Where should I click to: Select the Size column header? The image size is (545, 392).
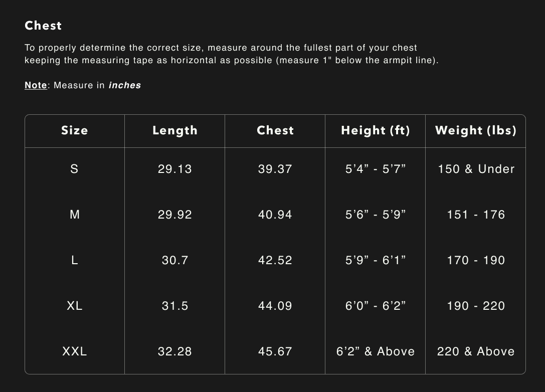pyautogui.click(x=74, y=131)
